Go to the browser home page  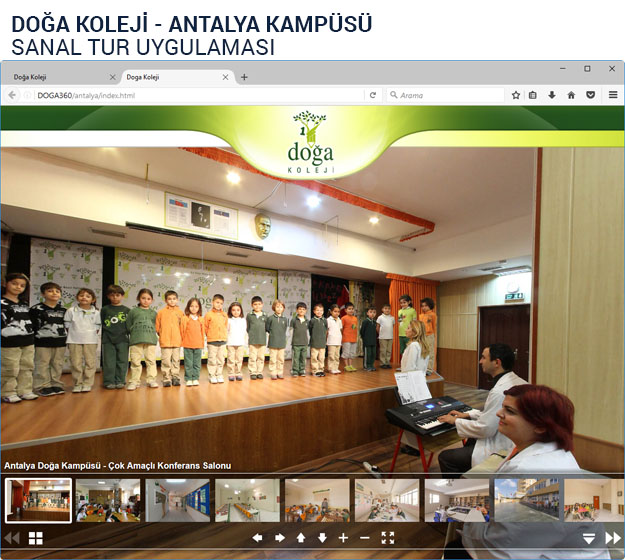pyautogui.click(x=571, y=95)
